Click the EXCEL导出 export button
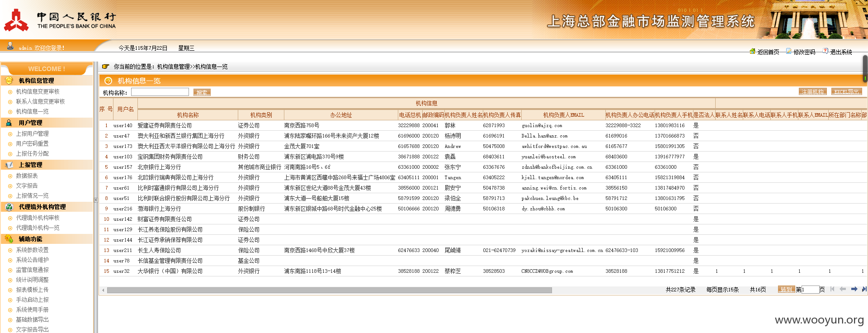 pos(846,91)
